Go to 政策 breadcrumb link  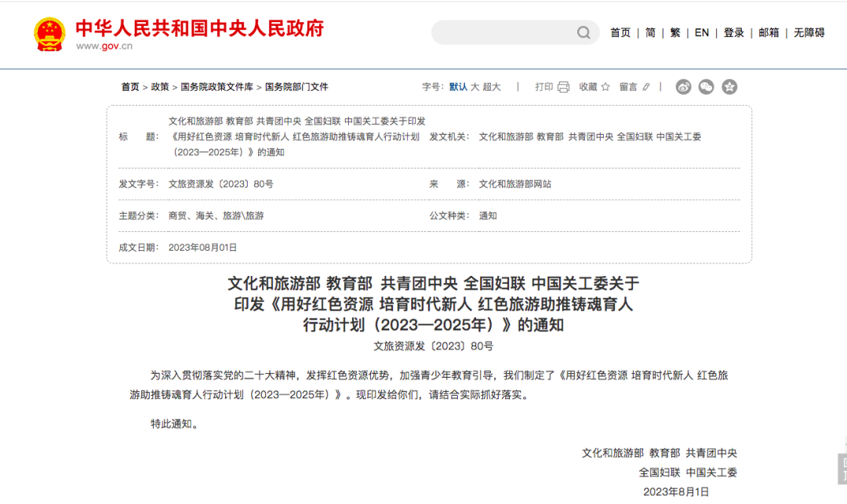[160, 87]
